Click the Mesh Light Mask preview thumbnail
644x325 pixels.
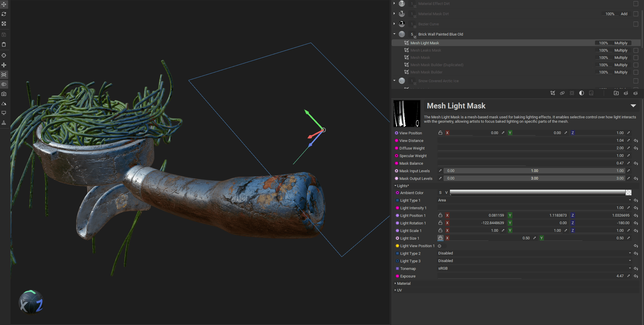click(x=407, y=113)
